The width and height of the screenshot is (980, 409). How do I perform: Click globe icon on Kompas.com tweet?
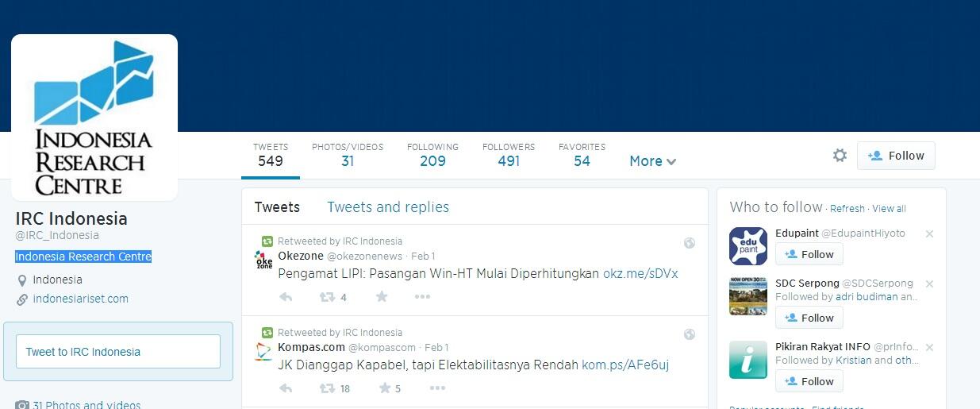[x=690, y=334]
